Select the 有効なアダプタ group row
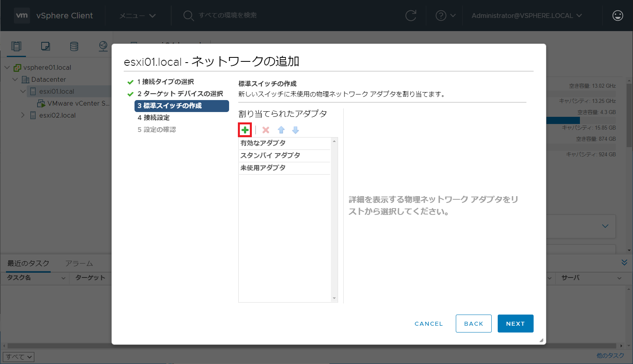This screenshot has width=633, height=364. (x=285, y=143)
